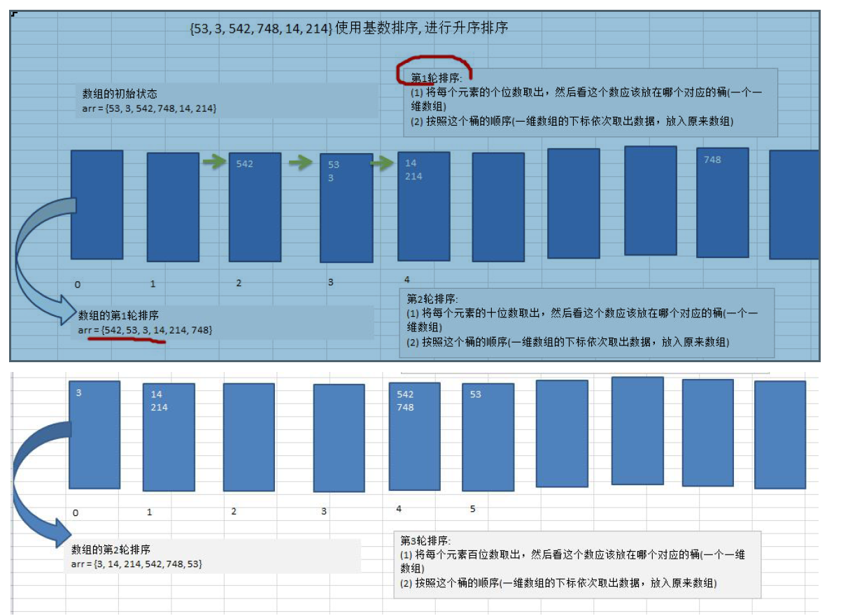This screenshot has width=841, height=616.
Task: Select round 2 step (1) about 十位数
Action: point(581,320)
